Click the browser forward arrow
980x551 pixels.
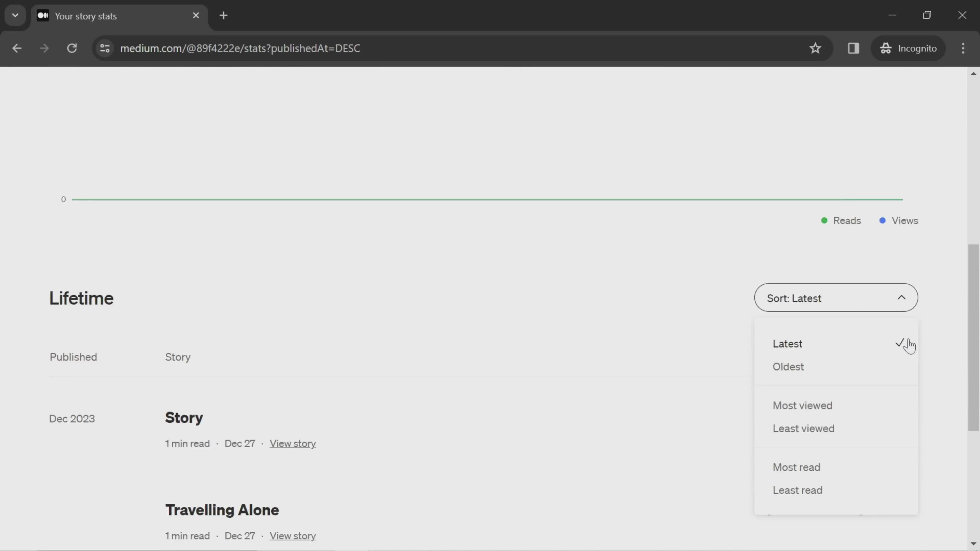44,48
